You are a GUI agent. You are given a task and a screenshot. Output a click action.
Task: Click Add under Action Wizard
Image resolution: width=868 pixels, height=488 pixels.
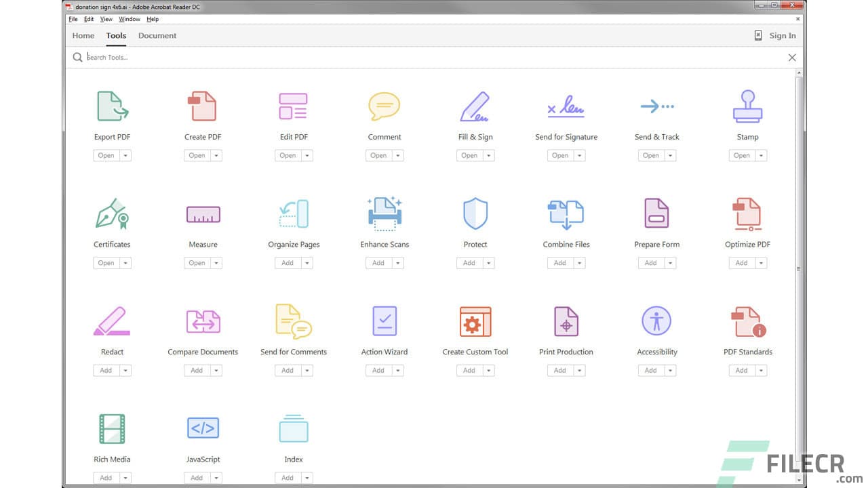point(380,370)
